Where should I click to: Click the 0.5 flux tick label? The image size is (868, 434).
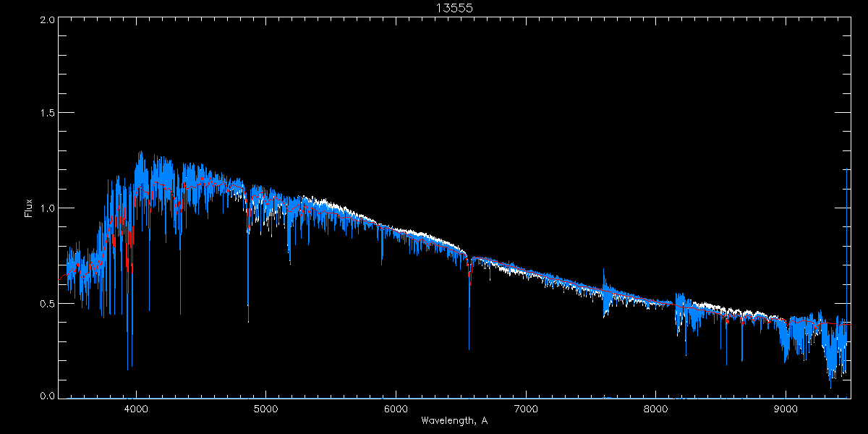(46, 303)
